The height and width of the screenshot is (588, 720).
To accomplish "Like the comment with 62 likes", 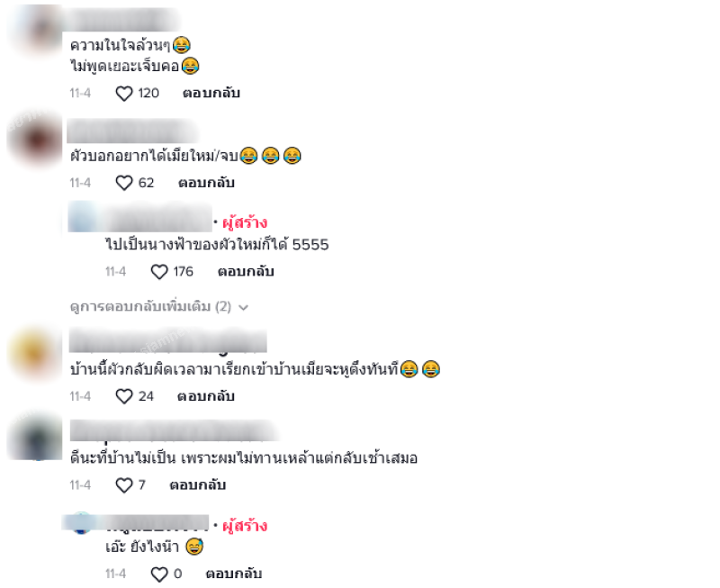I will [124, 183].
